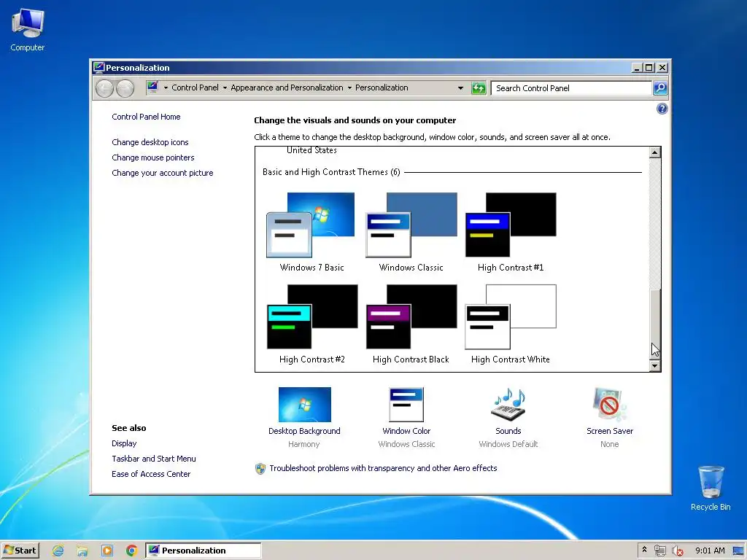Choose the High Contrast Black theme
747x560 pixels.
tap(411, 324)
